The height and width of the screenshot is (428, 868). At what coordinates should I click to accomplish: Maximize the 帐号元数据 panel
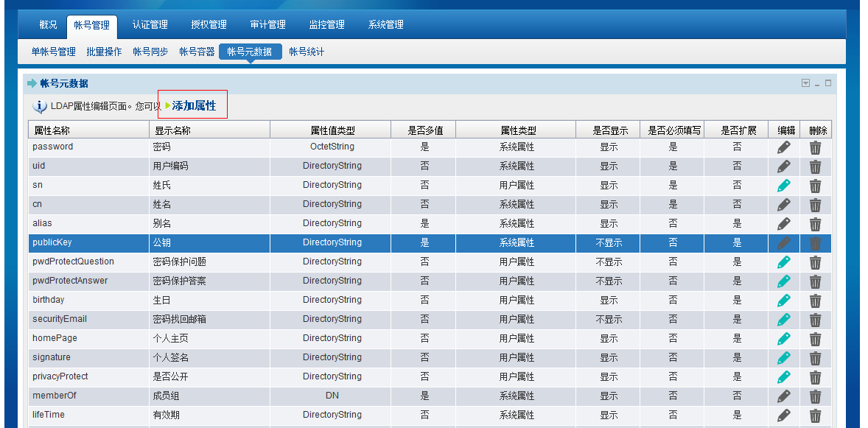click(828, 83)
